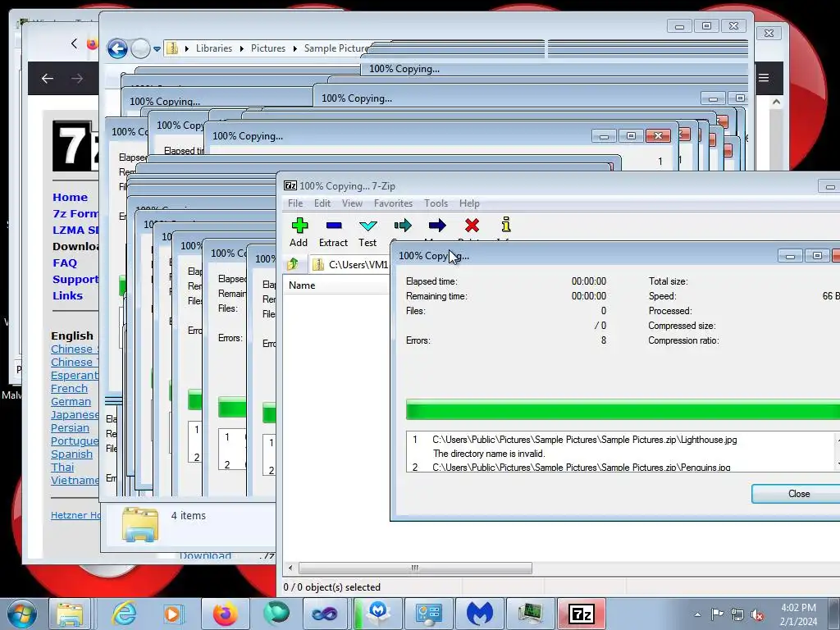This screenshot has height=630, width=840.
Task: Click "The directory name is invalid." message
Action: (x=489, y=454)
